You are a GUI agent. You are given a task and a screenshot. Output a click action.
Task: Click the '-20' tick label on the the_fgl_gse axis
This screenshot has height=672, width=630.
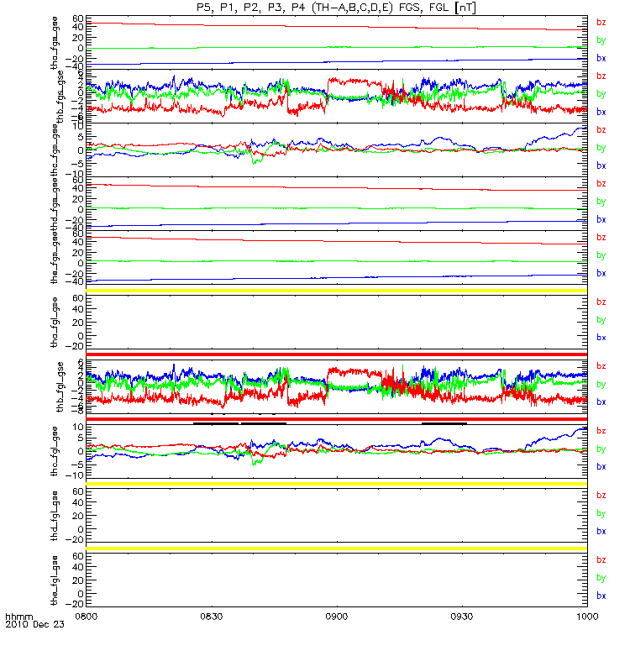[x=76, y=604]
